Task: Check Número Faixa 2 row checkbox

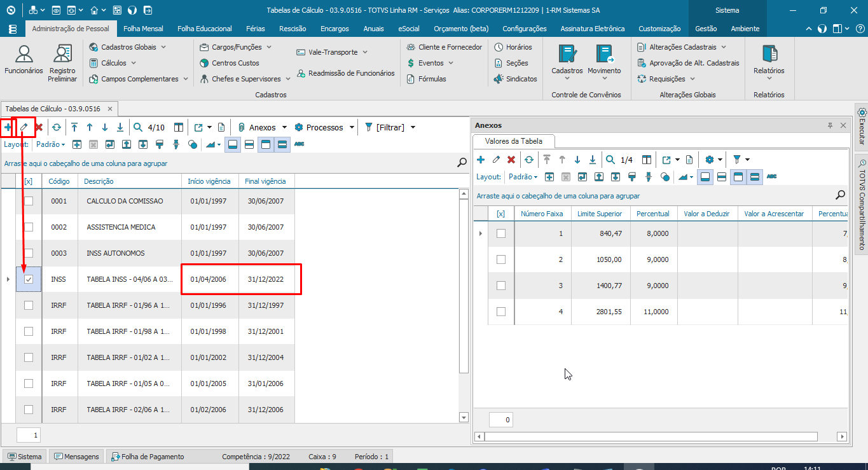Action: pos(501,259)
